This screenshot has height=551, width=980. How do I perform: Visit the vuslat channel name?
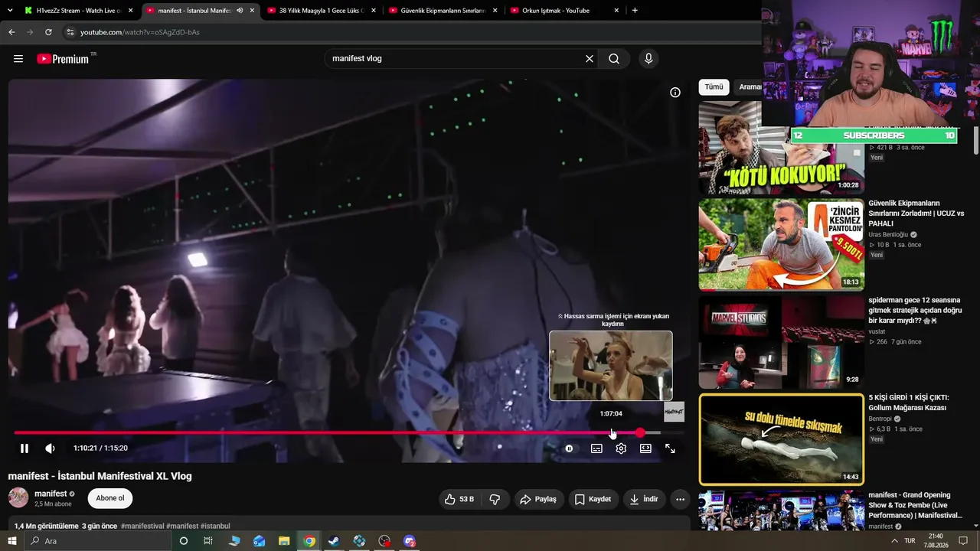877,332
